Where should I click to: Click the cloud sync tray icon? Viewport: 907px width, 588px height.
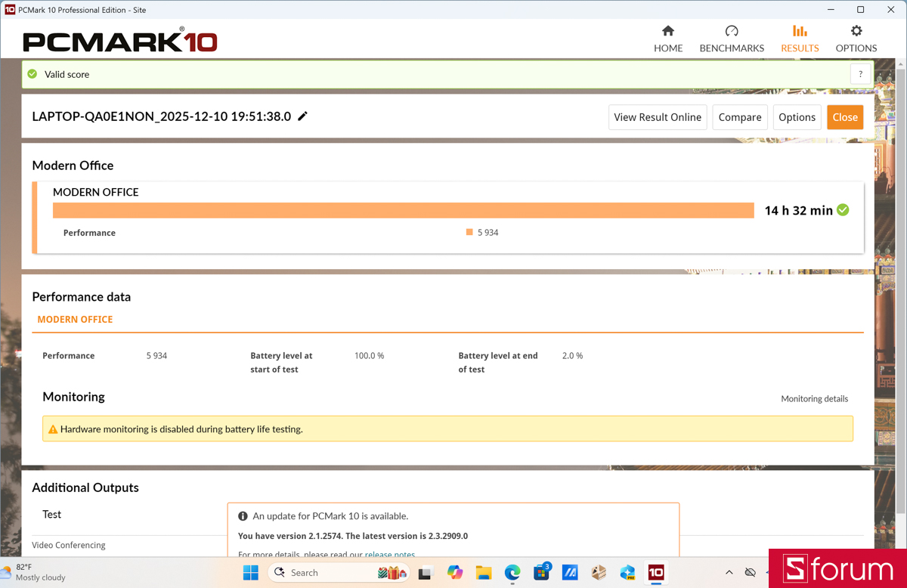pos(750,573)
